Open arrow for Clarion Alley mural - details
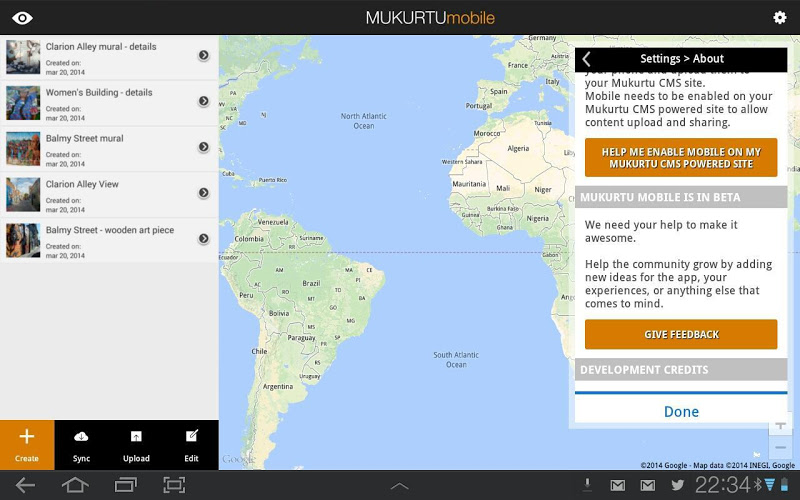800x500 pixels. [204, 55]
